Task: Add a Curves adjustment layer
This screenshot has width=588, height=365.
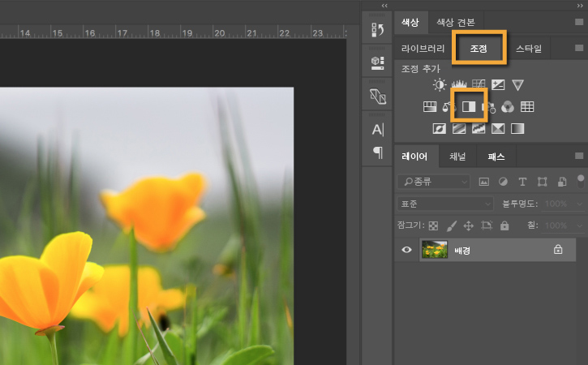Action: [479, 85]
